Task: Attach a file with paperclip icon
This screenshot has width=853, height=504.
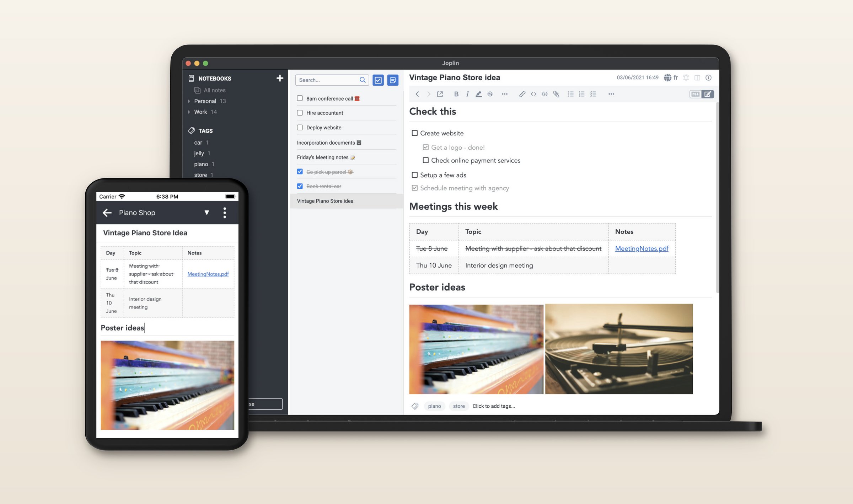Action: [x=556, y=94]
